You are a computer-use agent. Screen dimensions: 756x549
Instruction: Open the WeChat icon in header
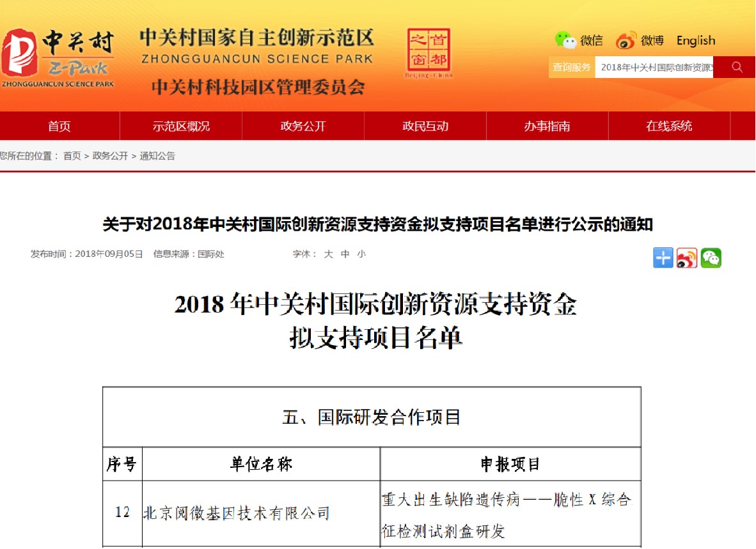pos(565,40)
